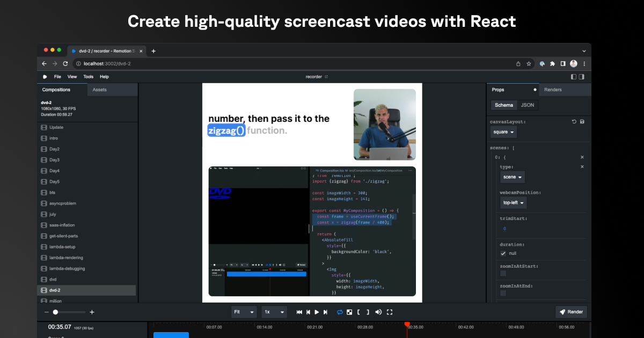Open the View menu

[72, 77]
